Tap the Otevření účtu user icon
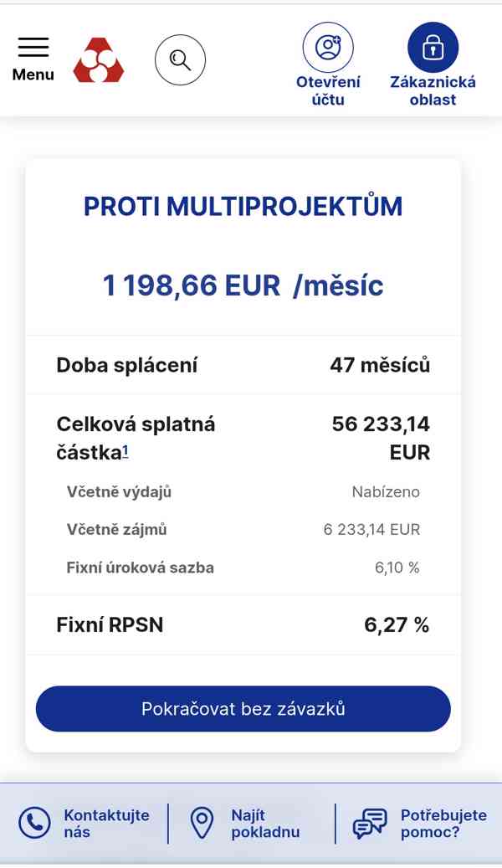 point(328,47)
